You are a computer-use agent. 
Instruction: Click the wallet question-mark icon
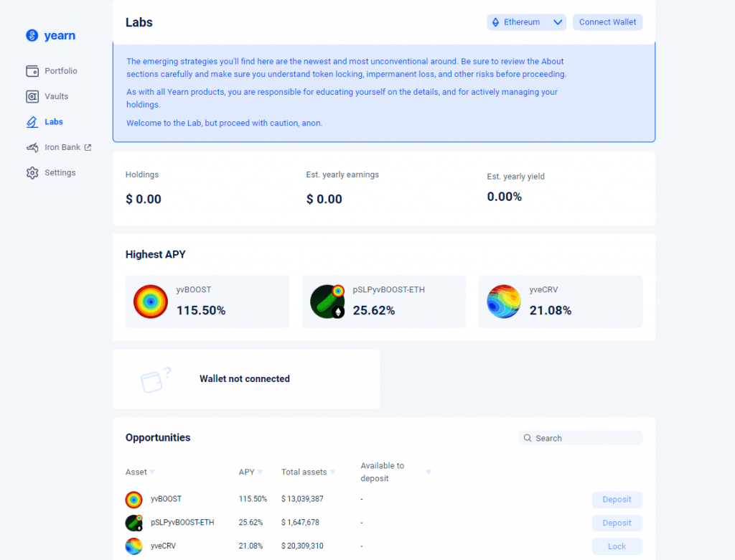click(156, 379)
